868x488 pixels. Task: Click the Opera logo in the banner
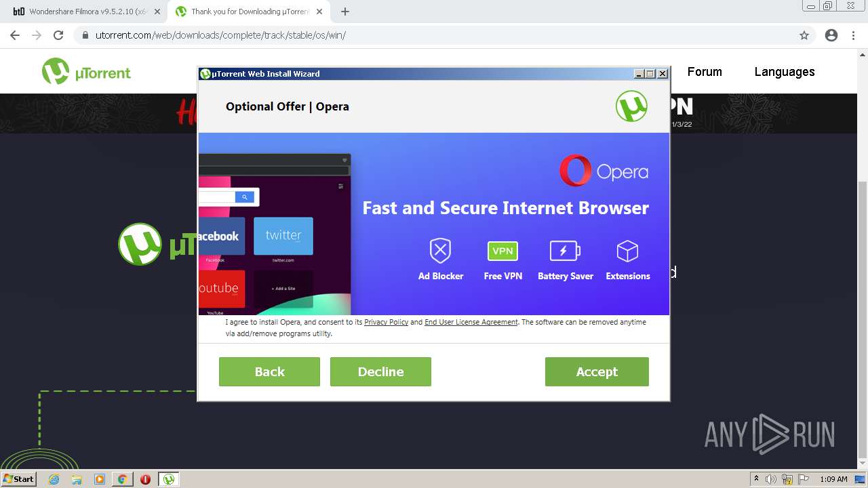[604, 171]
